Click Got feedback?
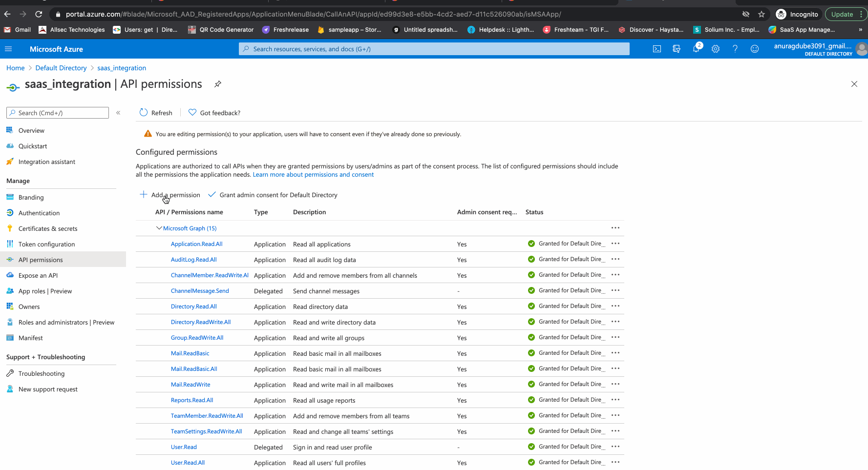Screen dimensions: 868x470 point(214,113)
